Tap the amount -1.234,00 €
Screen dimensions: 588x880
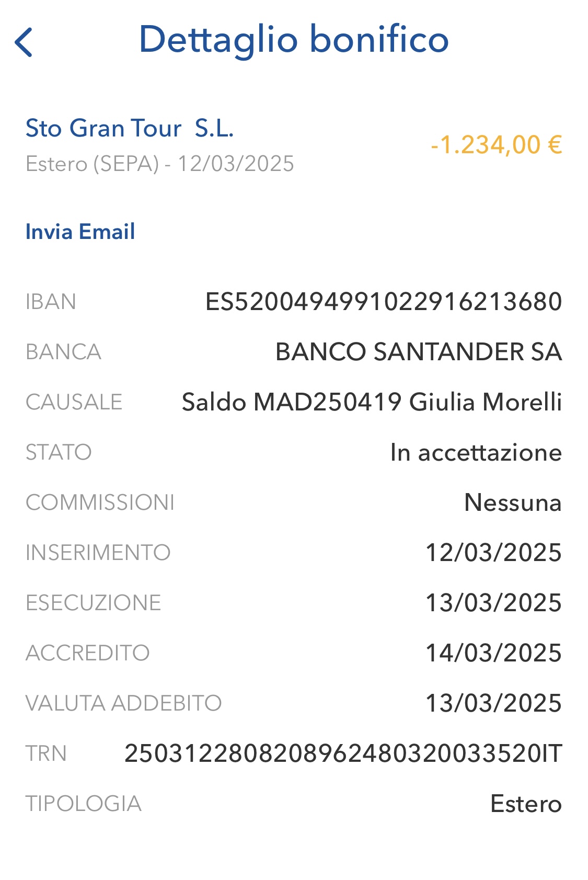click(x=496, y=145)
